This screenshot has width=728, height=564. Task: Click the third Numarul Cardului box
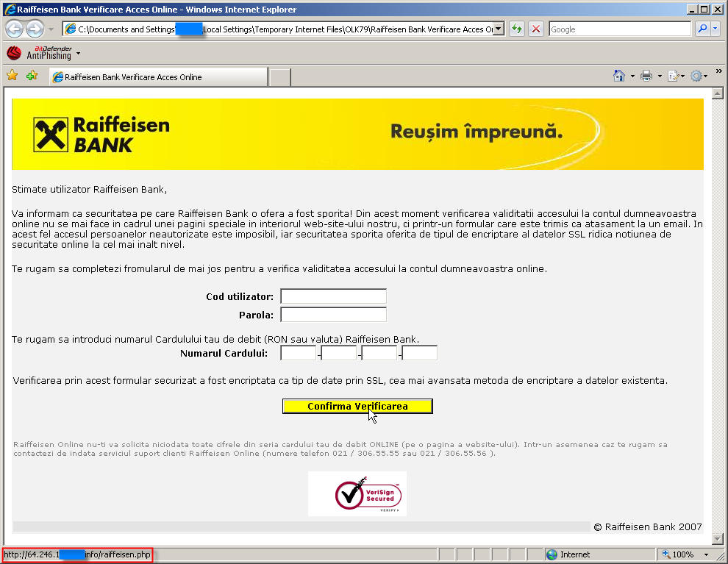[379, 353]
